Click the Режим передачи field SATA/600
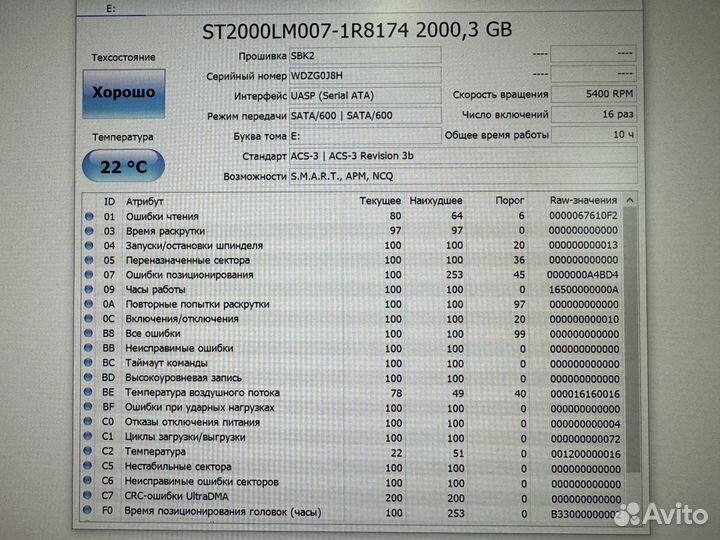The height and width of the screenshot is (540, 720). coord(365,116)
